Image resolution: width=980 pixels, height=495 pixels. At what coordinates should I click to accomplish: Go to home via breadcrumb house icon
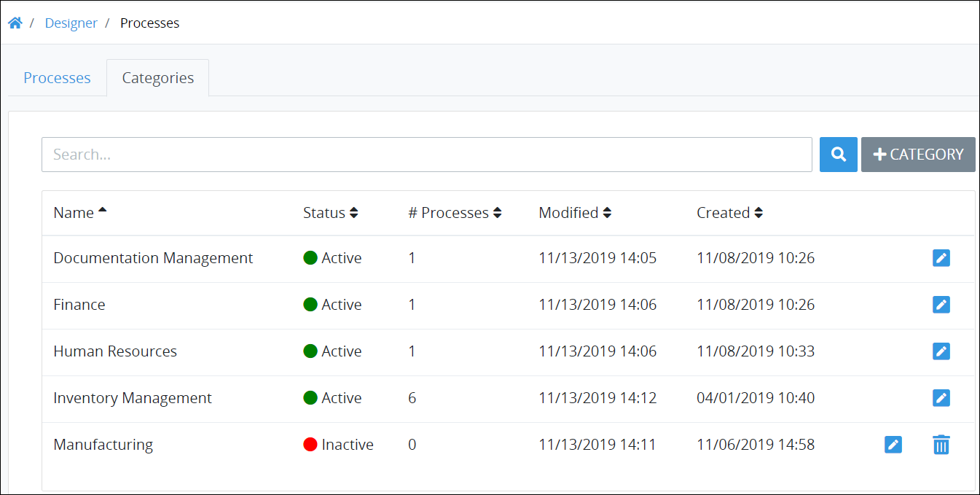pyautogui.click(x=15, y=23)
